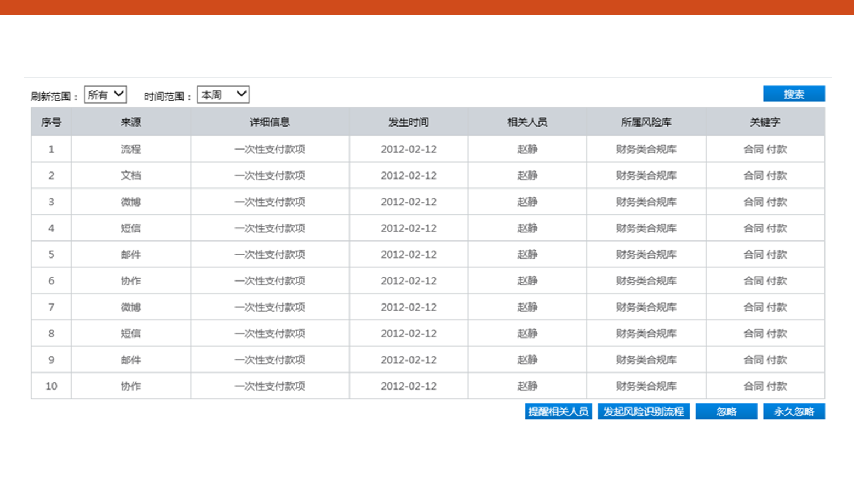Click the 关键字 column header
The height and width of the screenshot is (504, 854).
pos(765,122)
